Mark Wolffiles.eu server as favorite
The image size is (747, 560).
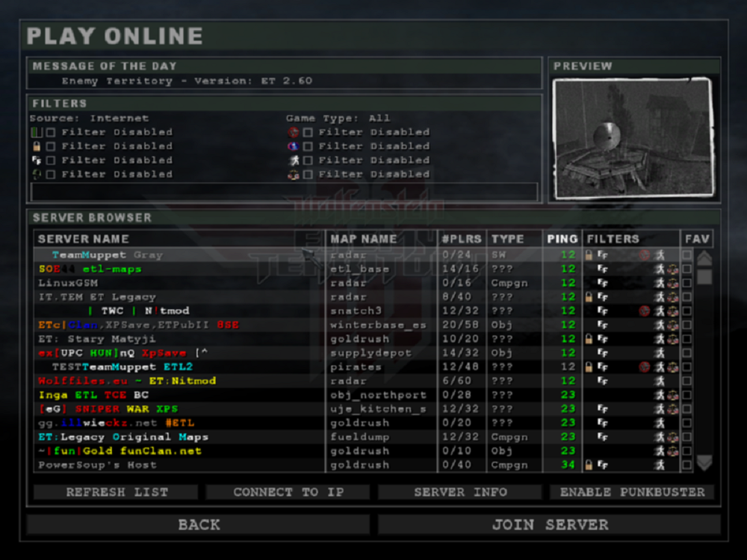(687, 381)
